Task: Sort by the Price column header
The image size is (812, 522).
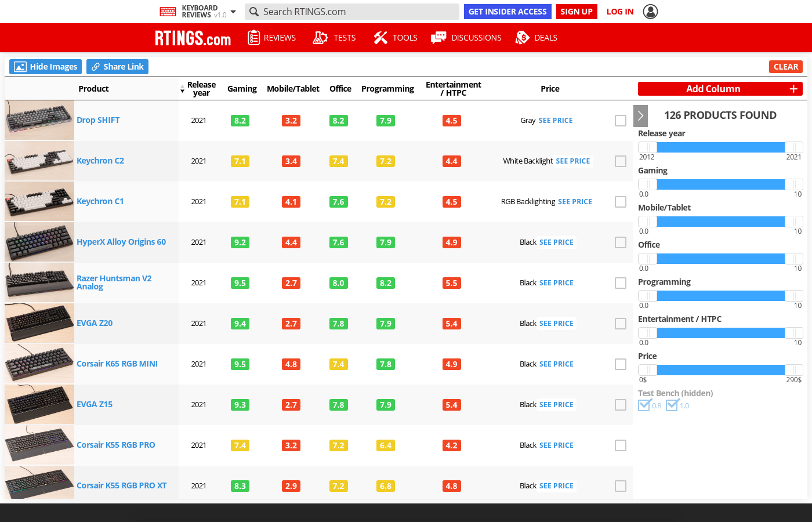Action: point(550,89)
